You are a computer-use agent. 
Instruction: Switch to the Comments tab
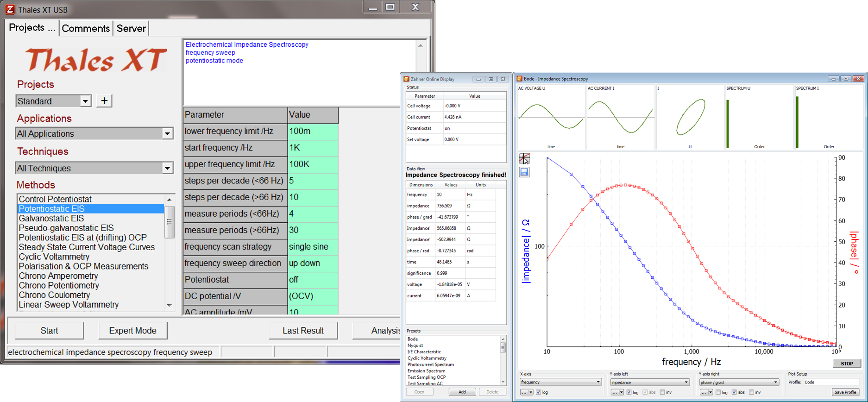86,28
